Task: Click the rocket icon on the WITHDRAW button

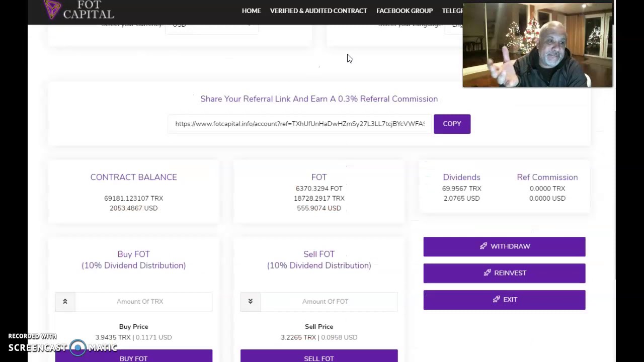Action: tap(484, 246)
